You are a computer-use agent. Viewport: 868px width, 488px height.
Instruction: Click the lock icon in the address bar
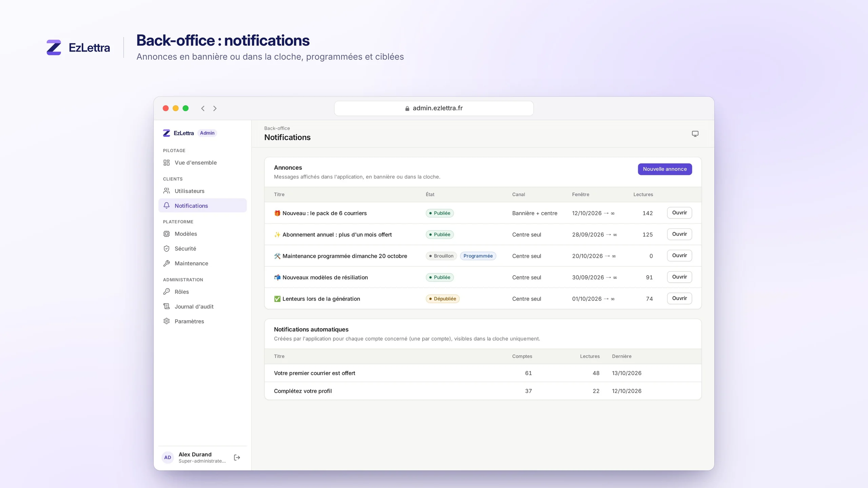tap(407, 108)
